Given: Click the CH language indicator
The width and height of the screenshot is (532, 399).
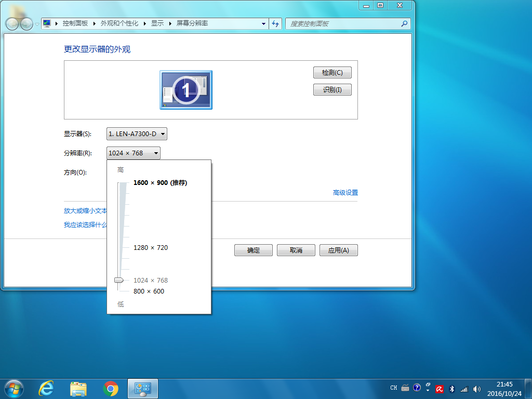Looking at the screenshot, I should click(x=394, y=388).
